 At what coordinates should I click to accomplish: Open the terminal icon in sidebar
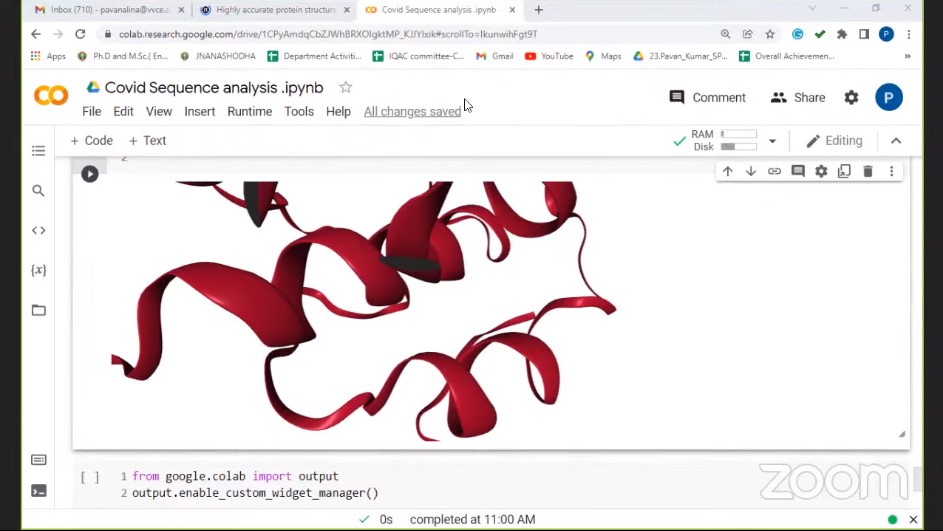(x=38, y=491)
